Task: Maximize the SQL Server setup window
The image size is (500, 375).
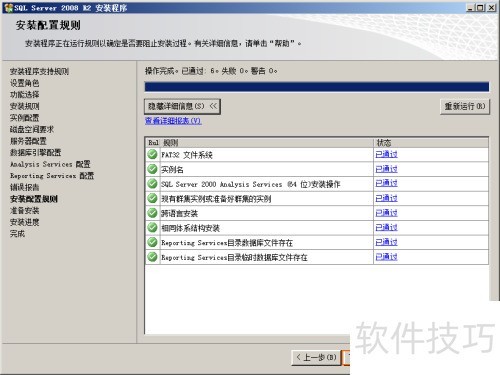Action: (x=480, y=7)
